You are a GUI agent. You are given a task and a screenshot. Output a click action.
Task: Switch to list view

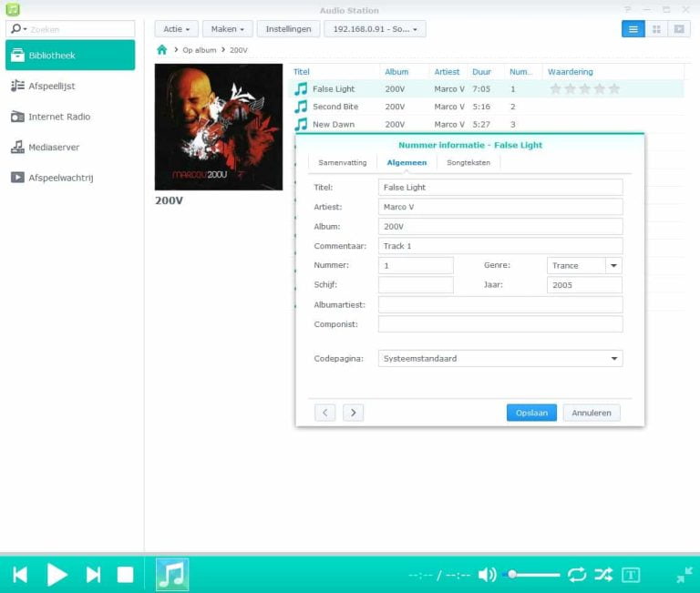pyautogui.click(x=633, y=29)
